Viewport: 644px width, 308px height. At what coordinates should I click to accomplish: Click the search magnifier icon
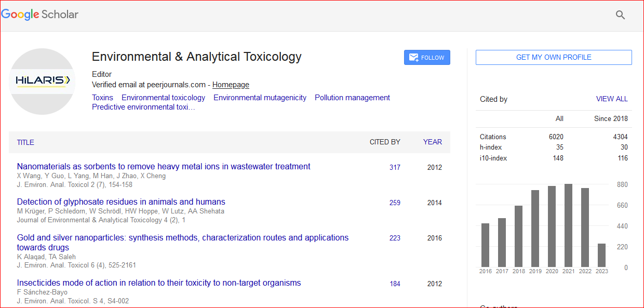620,15
